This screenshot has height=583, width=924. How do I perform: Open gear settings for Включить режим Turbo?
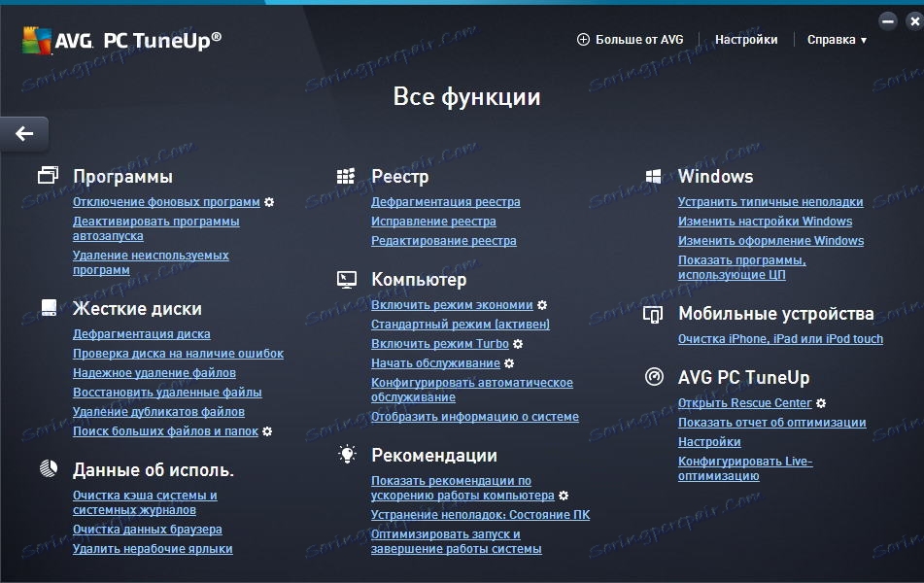518,344
